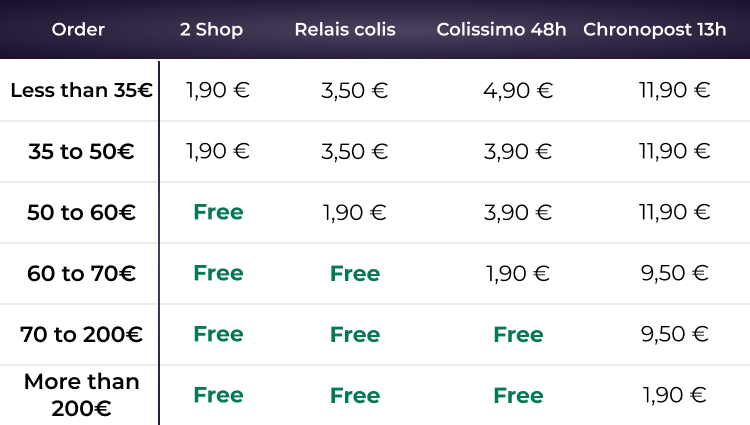Image resolution: width=750 pixels, height=425 pixels.
Task: Select the 50 to 60€ row label
Action: pyautogui.click(x=81, y=213)
